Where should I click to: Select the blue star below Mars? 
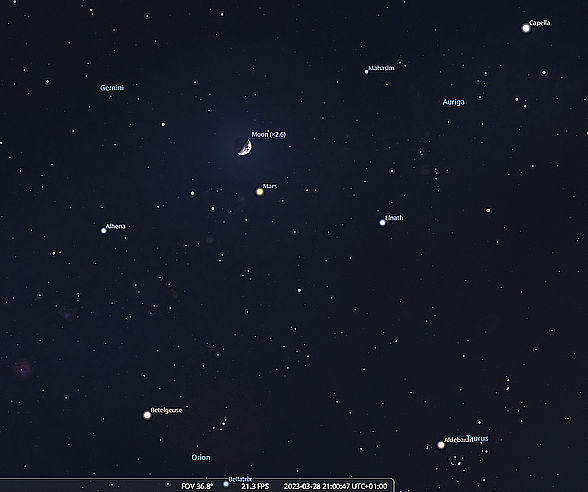299,290
